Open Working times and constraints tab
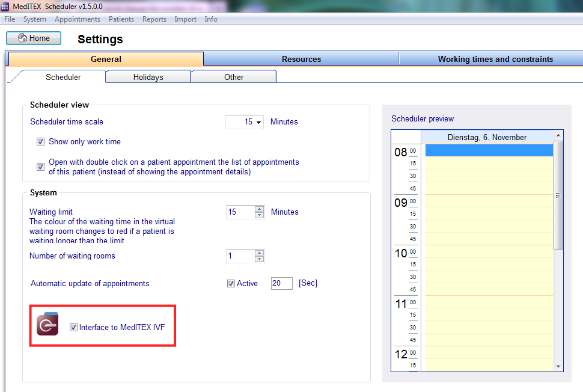This screenshot has height=392, width=583. click(495, 59)
